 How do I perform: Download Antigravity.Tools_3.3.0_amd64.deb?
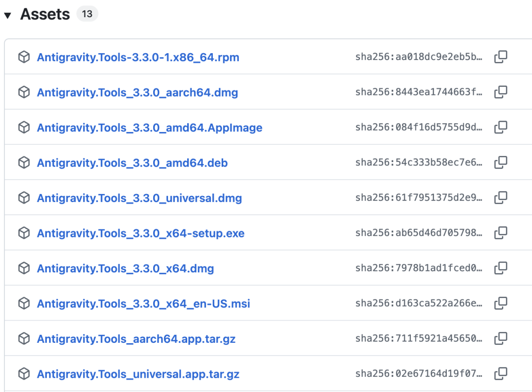click(x=133, y=163)
